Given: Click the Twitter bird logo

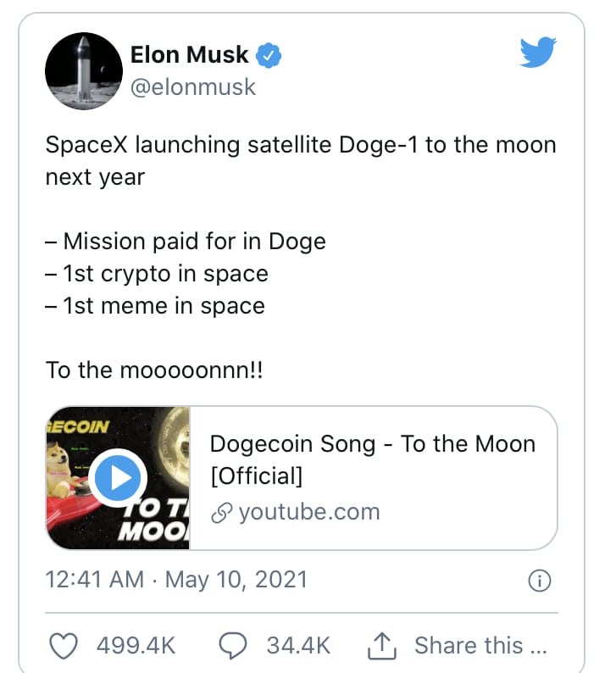Looking at the screenshot, I should coord(537,52).
